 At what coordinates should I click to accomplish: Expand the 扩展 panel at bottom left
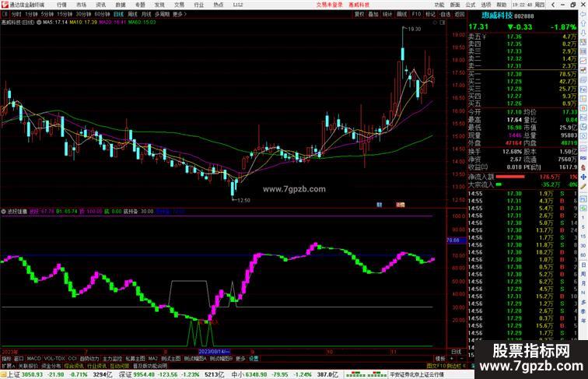[8, 366]
